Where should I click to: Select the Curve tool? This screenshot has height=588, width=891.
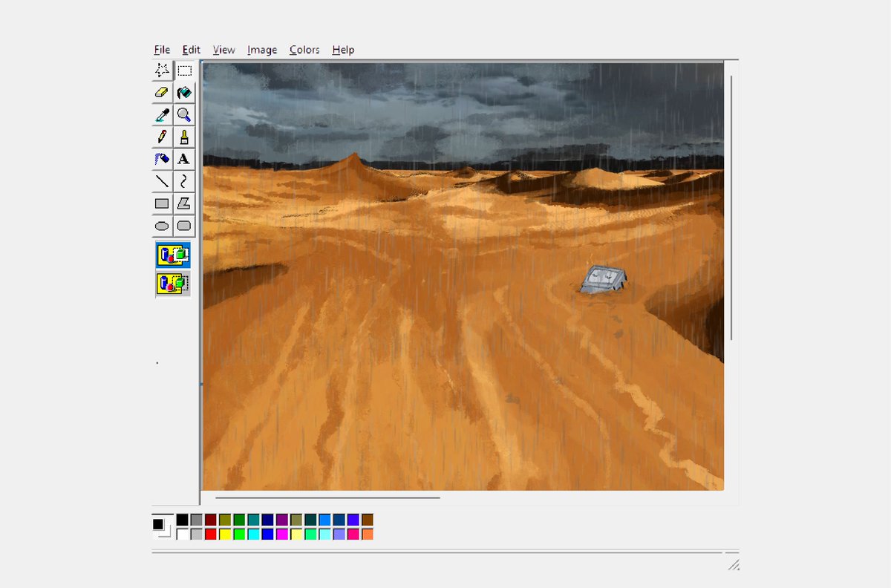(x=184, y=180)
